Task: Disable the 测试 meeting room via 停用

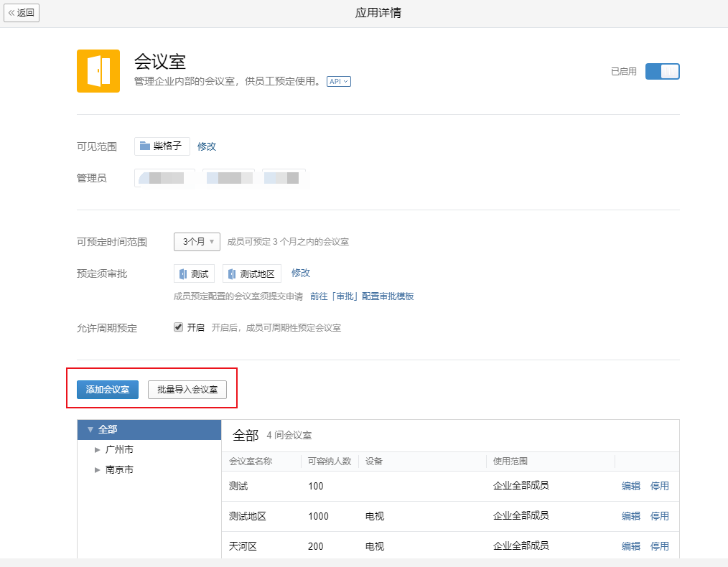Action: 659,486
